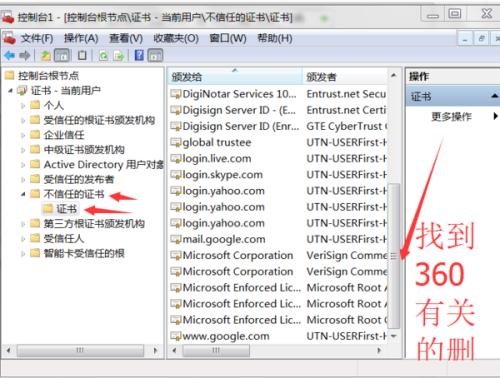
Task: Click tree pane scroll right arrow
Action: click(155, 350)
